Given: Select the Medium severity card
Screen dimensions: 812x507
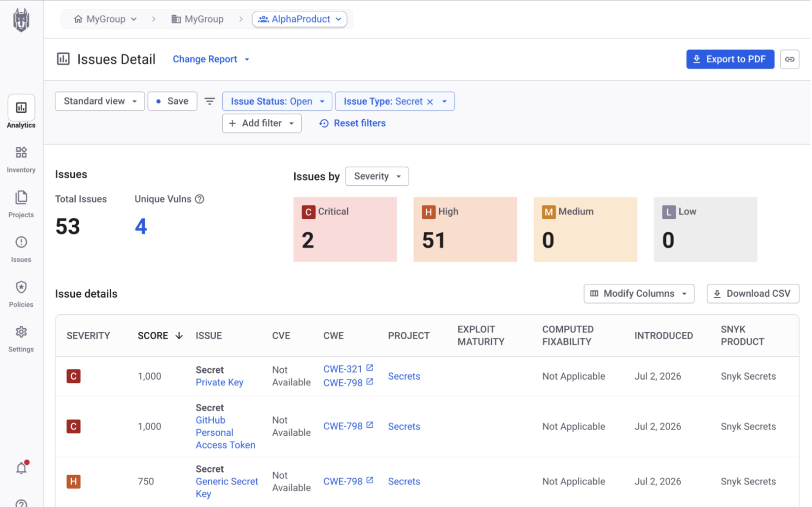Looking at the screenshot, I should tap(586, 230).
